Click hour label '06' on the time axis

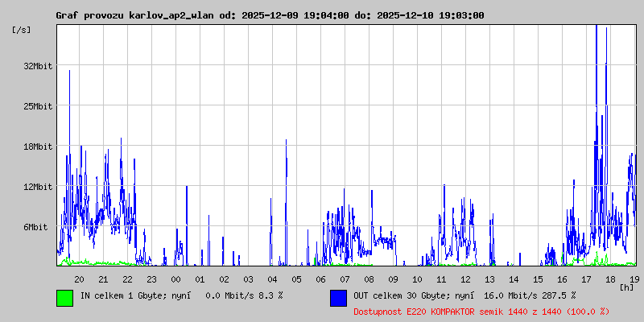click(x=320, y=279)
